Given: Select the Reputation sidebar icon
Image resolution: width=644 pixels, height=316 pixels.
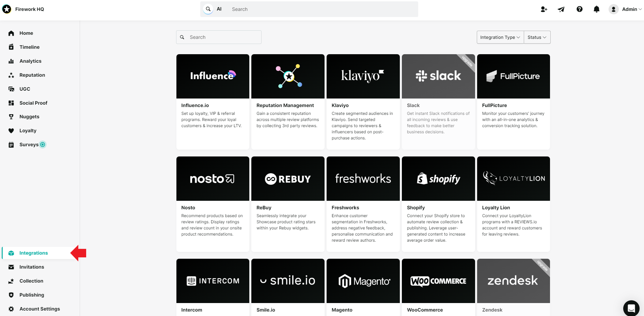Looking at the screenshot, I should [32, 75].
